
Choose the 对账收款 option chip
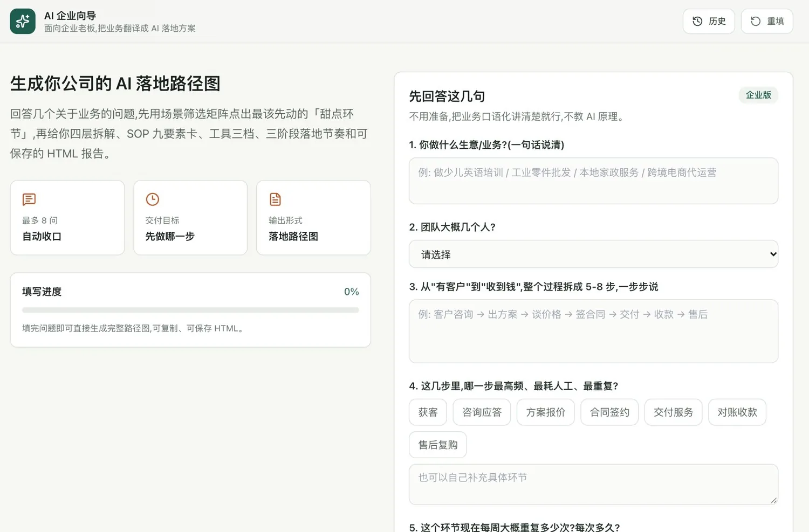[737, 412]
